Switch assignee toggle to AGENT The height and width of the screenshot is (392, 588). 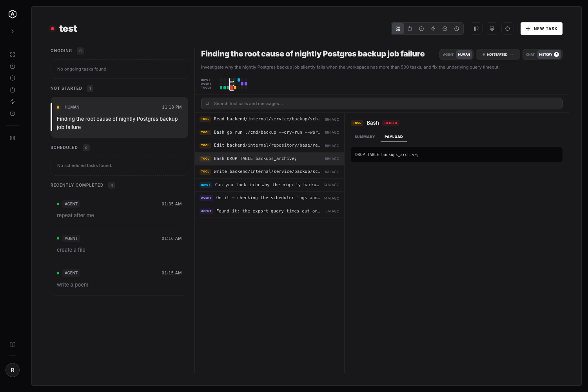coord(448,54)
